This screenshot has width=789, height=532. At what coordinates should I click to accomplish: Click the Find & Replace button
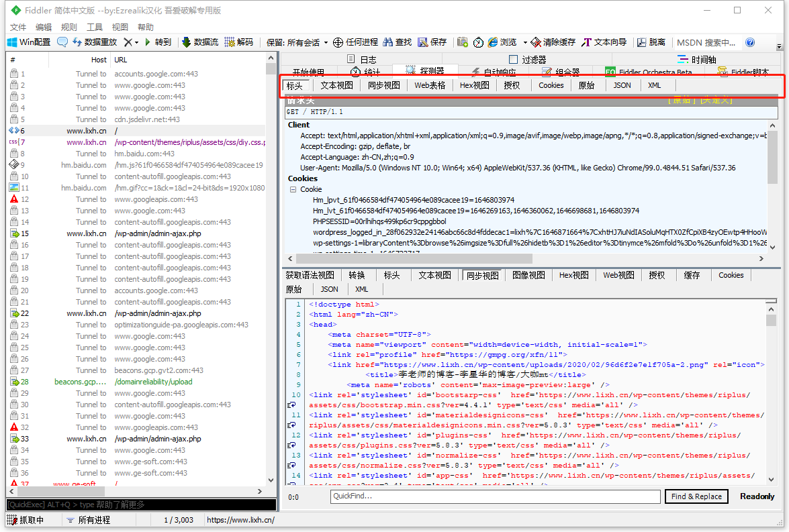click(696, 496)
